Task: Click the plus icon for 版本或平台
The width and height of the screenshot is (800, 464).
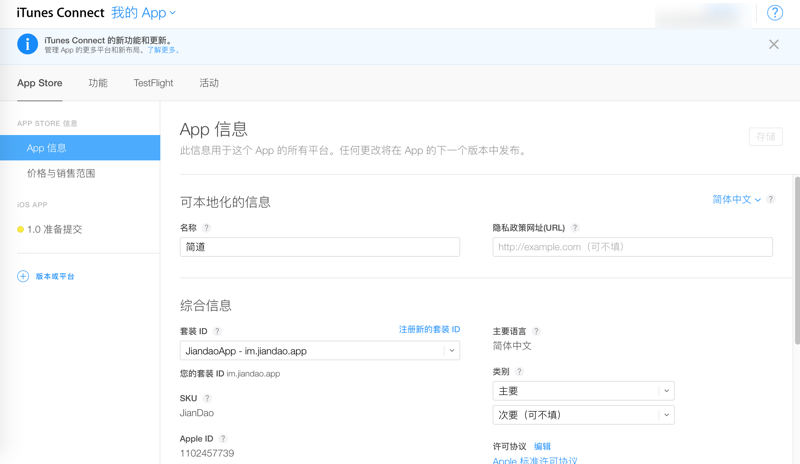Action: (23, 276)
